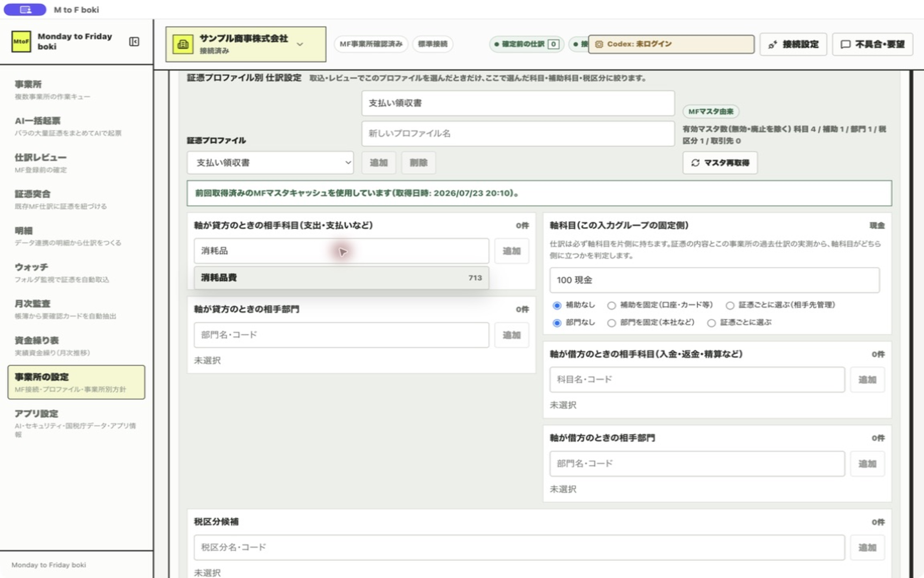Open 証憑突合 in the sidebar
924x578 pixels.
pos(77,199)
